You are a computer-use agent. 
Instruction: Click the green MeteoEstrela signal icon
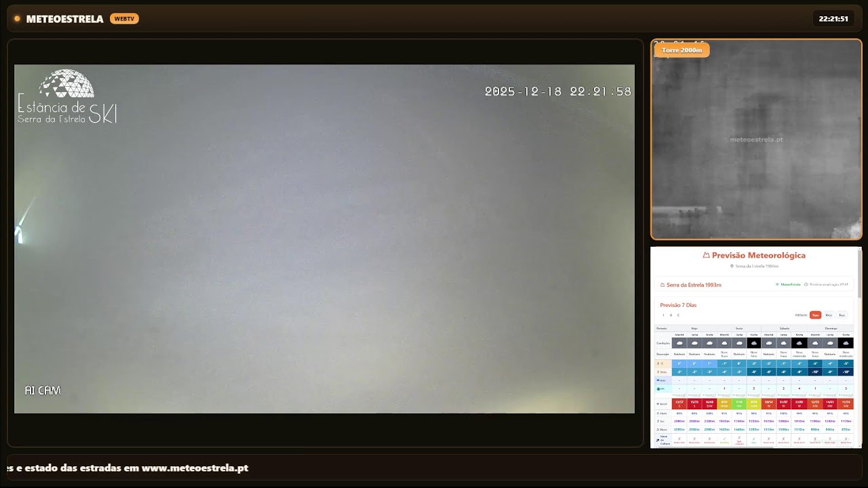click(x=777, y=285)
